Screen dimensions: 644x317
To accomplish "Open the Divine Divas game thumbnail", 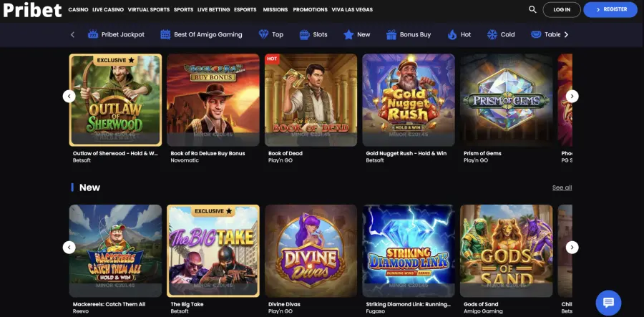I will click(x=311, y=251).
